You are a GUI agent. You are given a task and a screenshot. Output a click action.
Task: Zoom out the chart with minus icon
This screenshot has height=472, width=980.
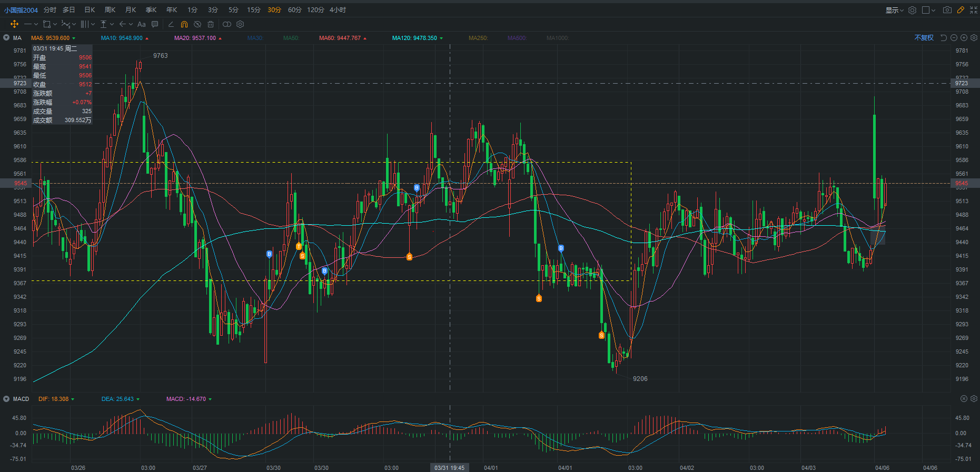954,38
